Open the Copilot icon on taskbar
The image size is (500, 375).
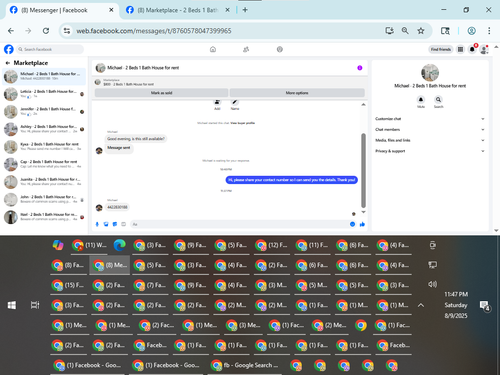58,245
